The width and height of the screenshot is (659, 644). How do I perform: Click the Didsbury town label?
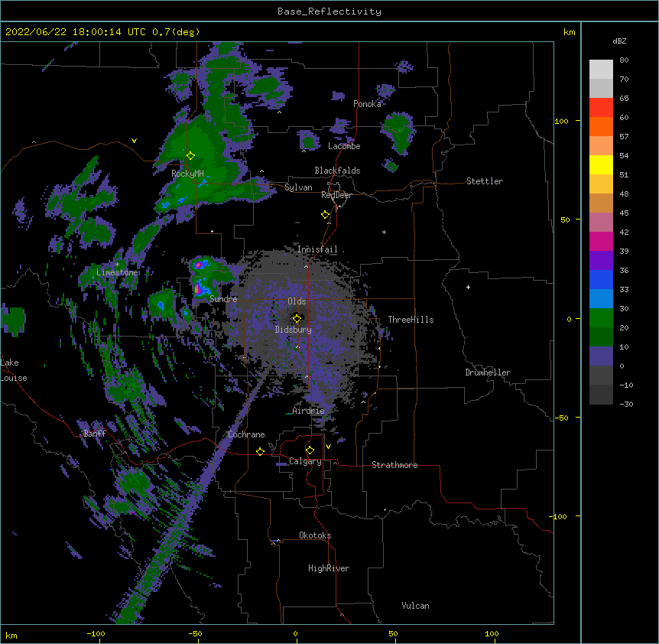coord(294,330)
